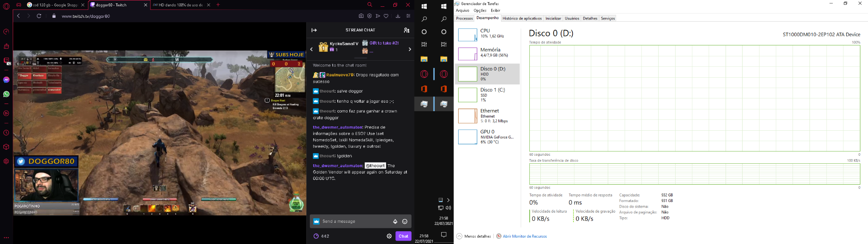This screenshot has height=244, width=868.
Task: Take snapshot with camera icon
Action: (x=361, y=16)
